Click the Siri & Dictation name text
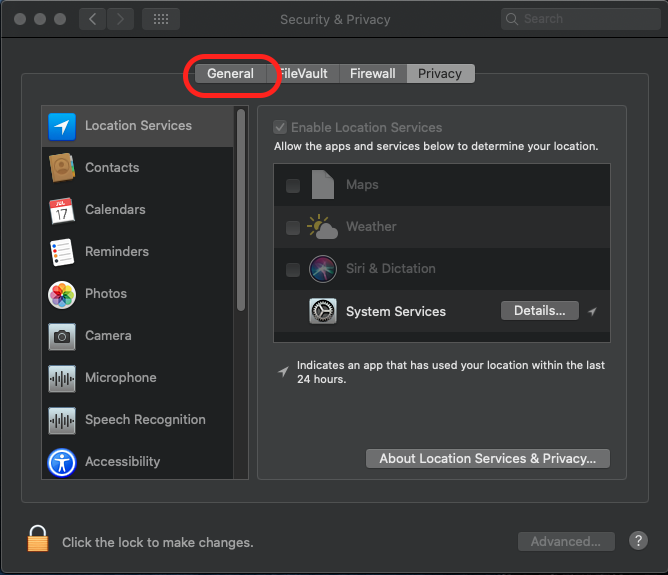 tap(391, 269)
